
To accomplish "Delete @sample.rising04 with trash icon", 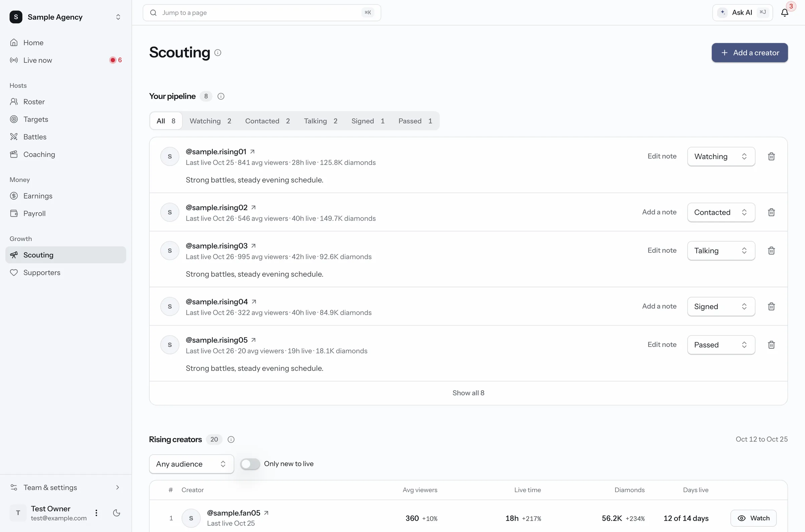I will click(x=771, y=307).
